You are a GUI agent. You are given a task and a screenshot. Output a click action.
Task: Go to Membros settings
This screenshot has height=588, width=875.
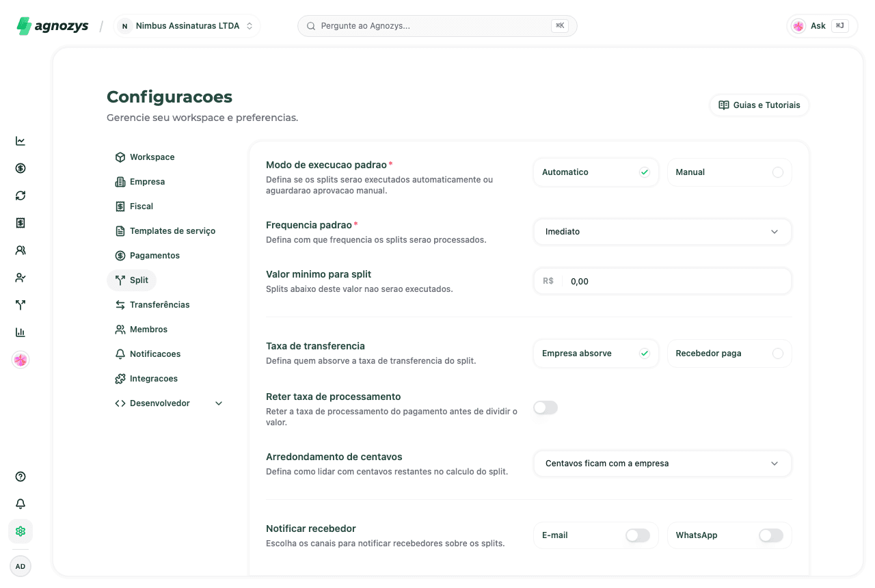[142, 330]
